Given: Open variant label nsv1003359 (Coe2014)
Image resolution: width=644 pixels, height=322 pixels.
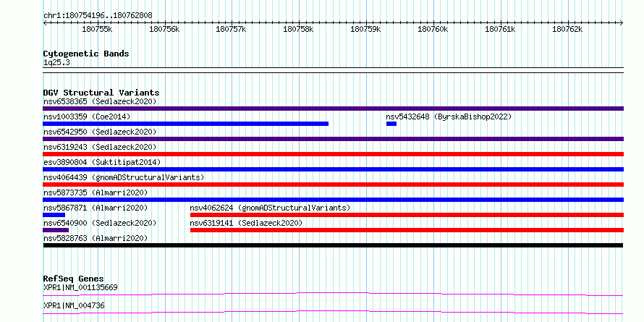Looking at the screenshot, I should point(87,116).
